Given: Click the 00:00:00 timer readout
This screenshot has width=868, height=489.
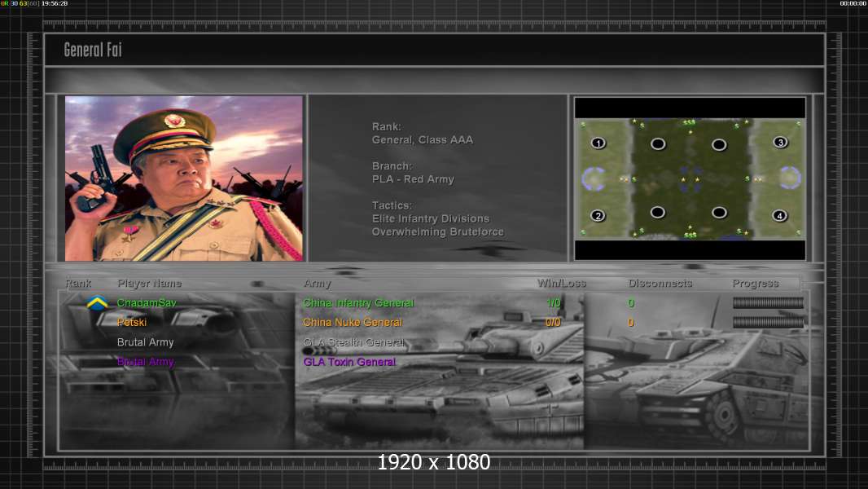Looking at the screenshot, I should tap(853, 3).
